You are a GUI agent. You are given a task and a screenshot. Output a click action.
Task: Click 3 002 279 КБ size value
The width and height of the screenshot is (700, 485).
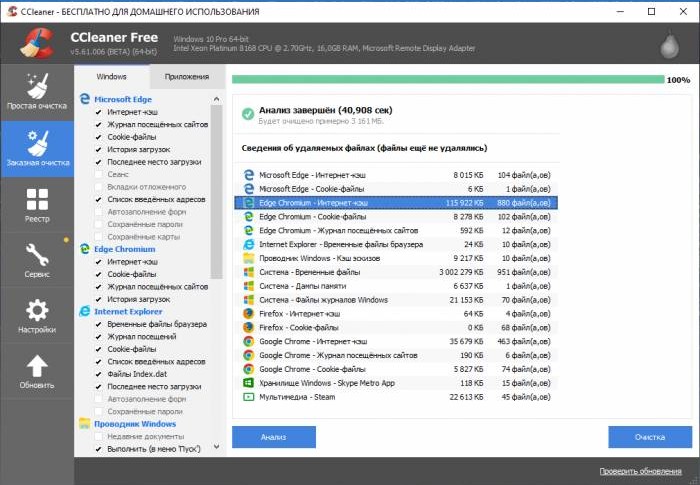[461, 272]
